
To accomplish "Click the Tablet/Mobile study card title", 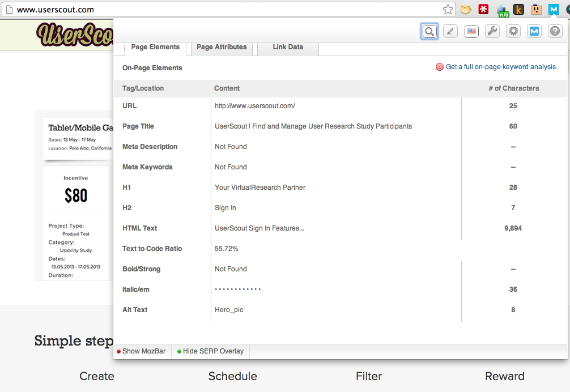I will [x=80, y=127].
